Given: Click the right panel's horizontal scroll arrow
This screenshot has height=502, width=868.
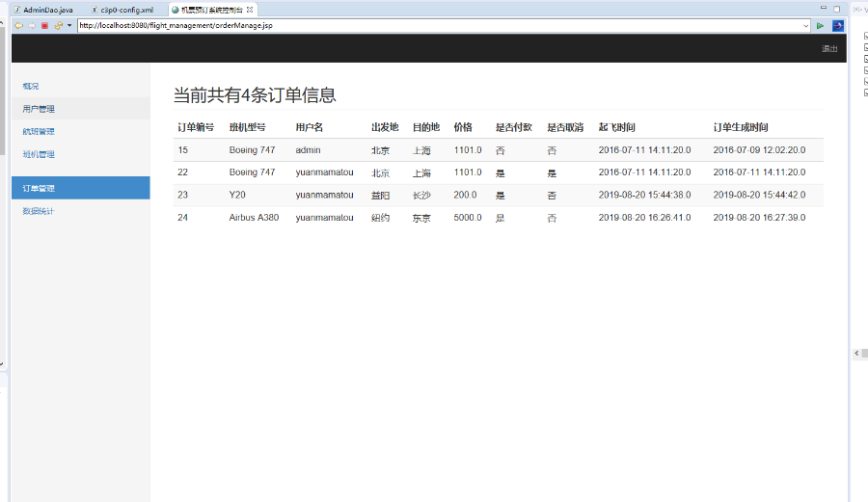Looking at the screenshot, I should (857, 354).
